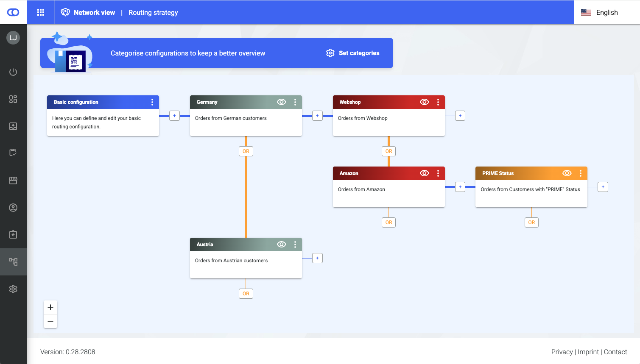
Task: Click the zoom in plus button
Action: [50, 307]
